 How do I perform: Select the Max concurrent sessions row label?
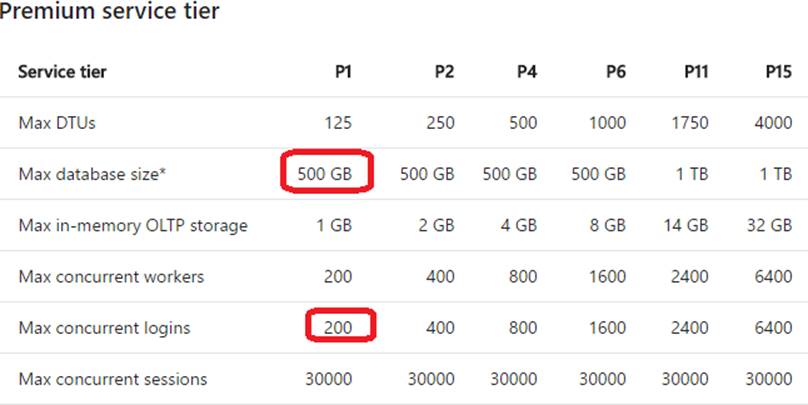point(113,379)
